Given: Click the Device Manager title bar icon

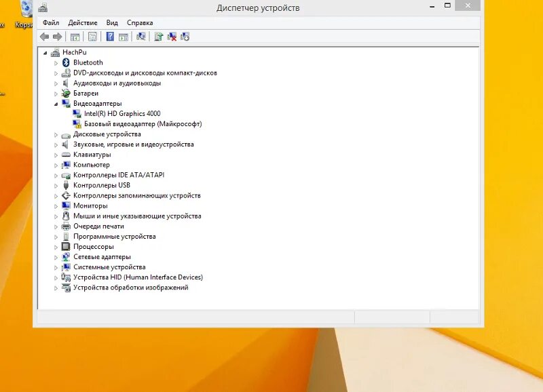Looking at the screenshot, I should coord(43,7).
